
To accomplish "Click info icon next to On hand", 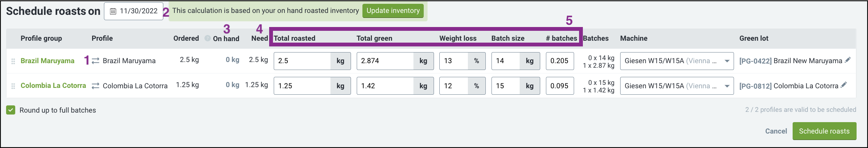I will tap(207, 38).
